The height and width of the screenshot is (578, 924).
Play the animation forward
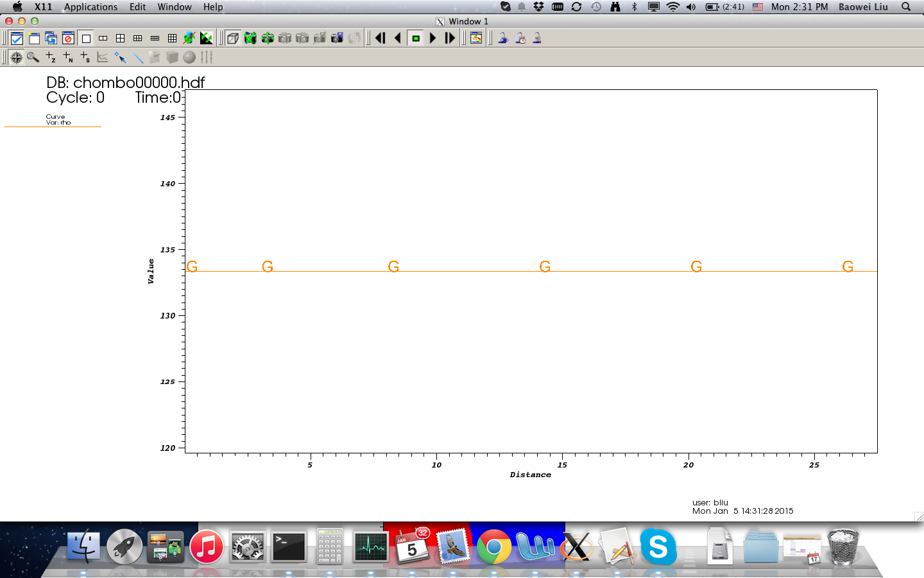pyautogui.click(x=433, y=39)
